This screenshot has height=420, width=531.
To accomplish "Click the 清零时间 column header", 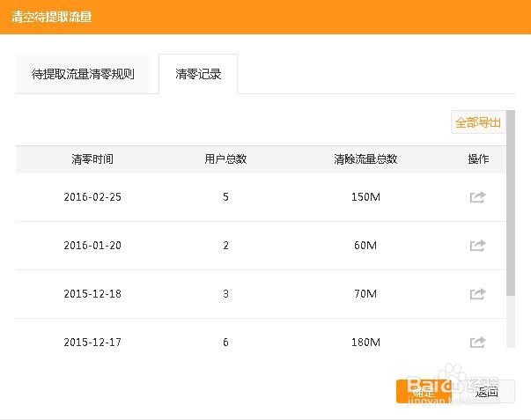I will [x=92, y=158].
